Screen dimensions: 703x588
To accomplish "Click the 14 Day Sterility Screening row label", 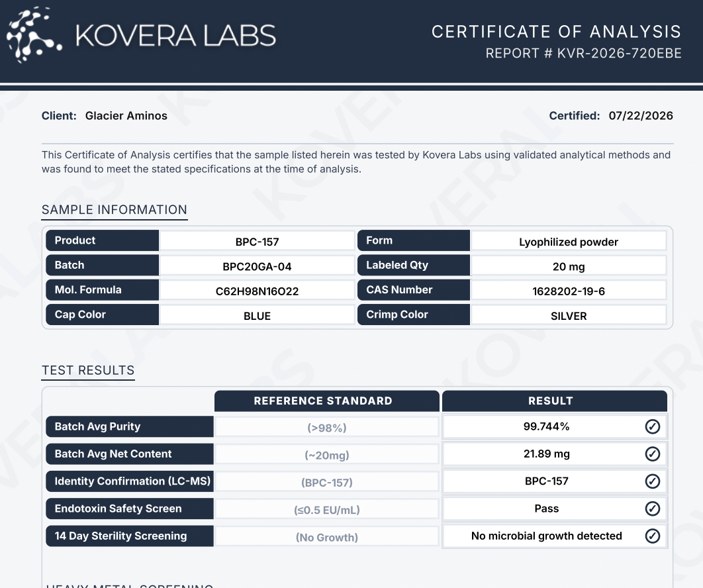I will (130, 536).
